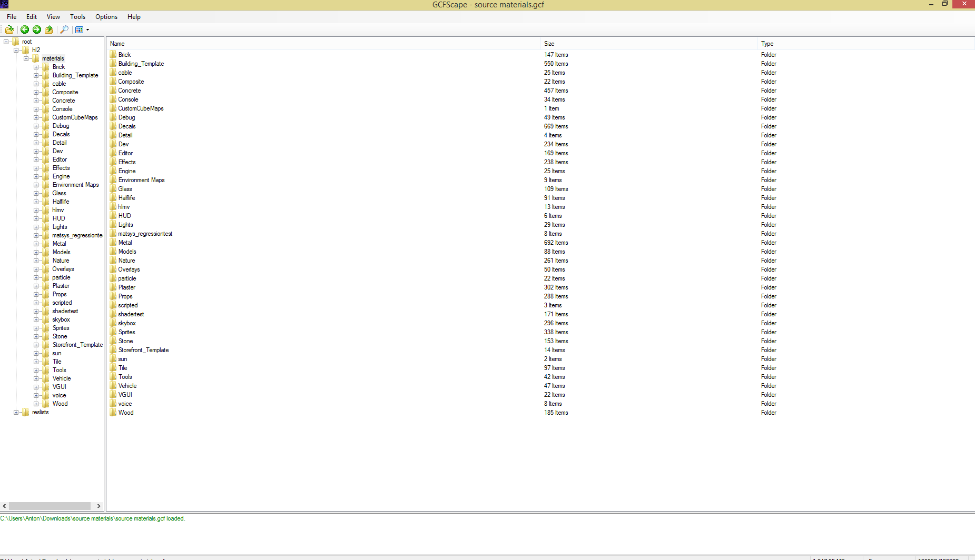Go forward with the green right arrow
Screen dimensions: 975x560
click(37, 29)
